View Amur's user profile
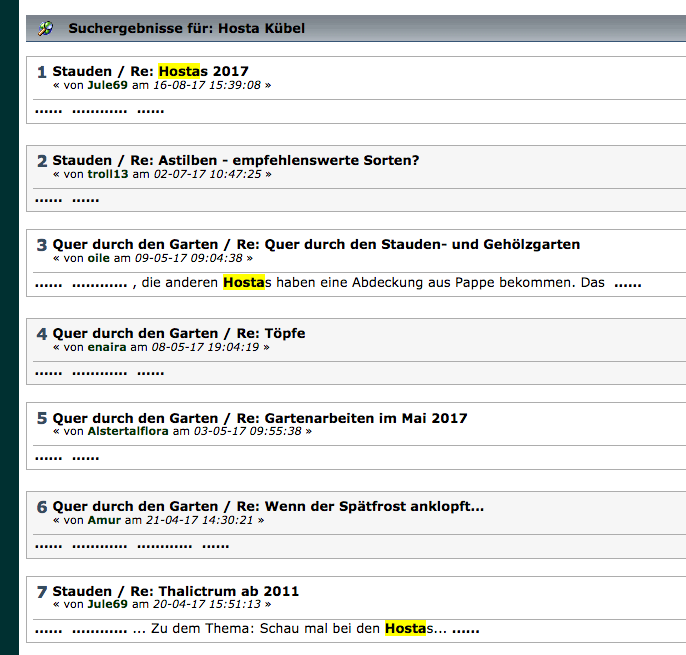 point(104,520)
